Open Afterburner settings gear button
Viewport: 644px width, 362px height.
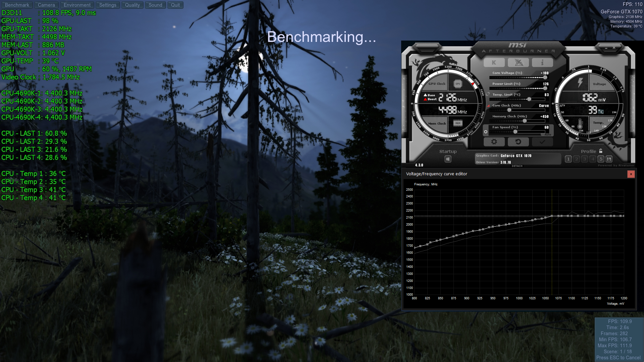(494, 142)
